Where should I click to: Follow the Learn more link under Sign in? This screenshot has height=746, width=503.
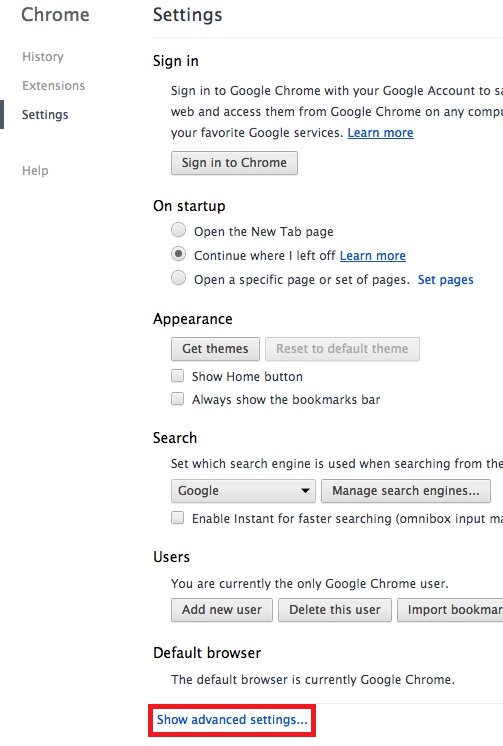click(x=380, y=133)
